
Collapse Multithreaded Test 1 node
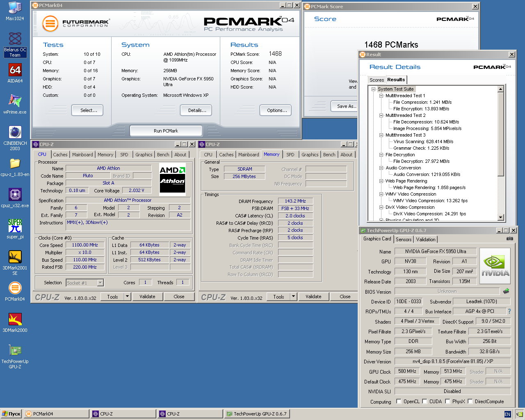pos(381,96)
